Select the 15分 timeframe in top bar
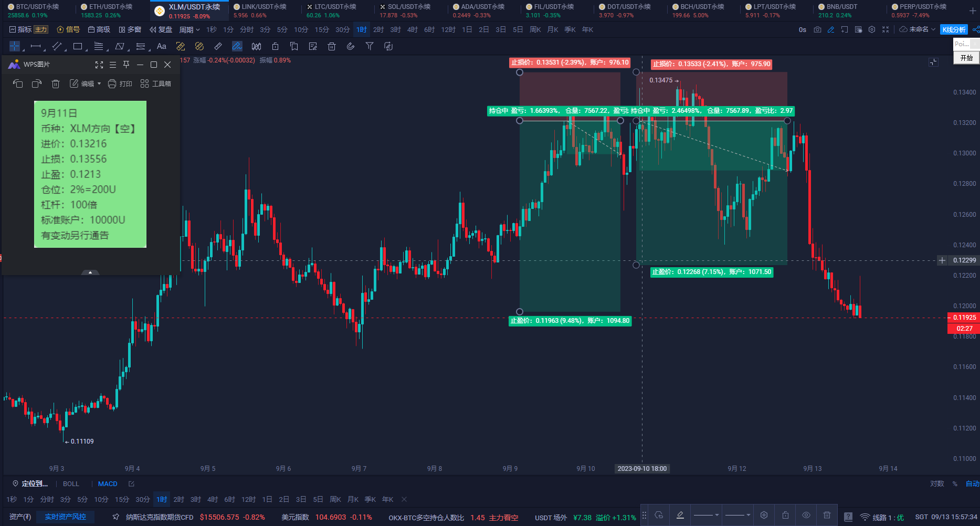Image resolution: width=980 pixels, height=526 pixels. coord(322,29)
